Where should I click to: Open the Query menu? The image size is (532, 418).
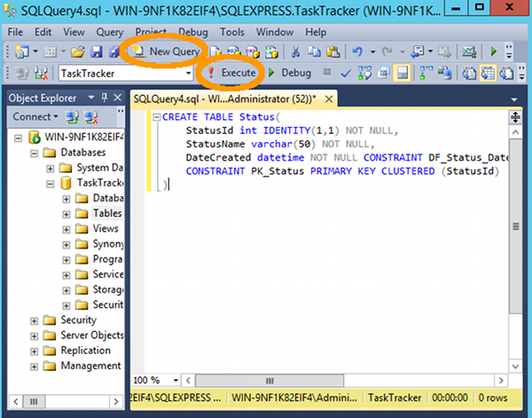click(110, 32)
